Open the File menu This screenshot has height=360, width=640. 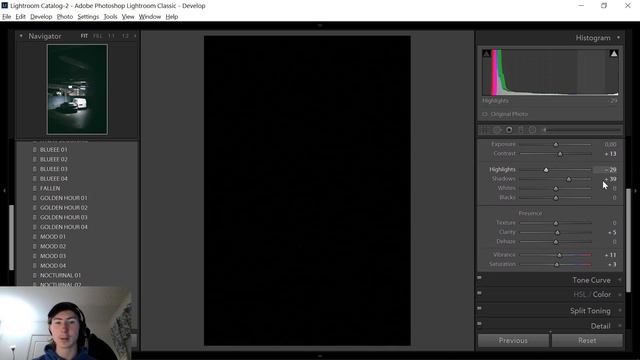[7, 17]
